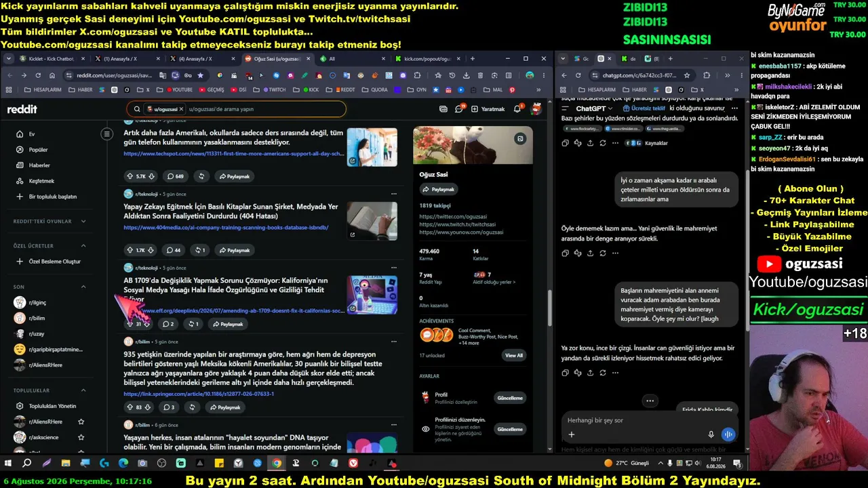Share Oğuz Sasi profile with Paylaşmak
This screenshot has height=488, width=868.
coord(438,189)
